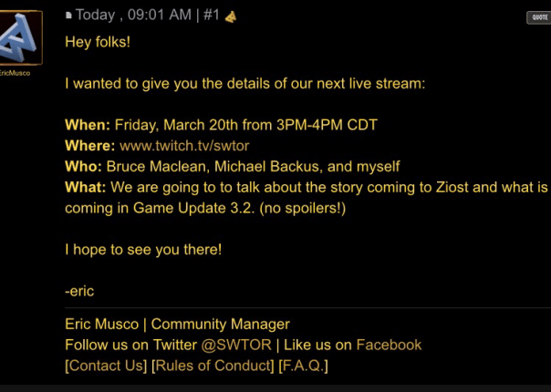551x392 pixels.
Task: Click the bold "When:" label
Action: [88, 124]
